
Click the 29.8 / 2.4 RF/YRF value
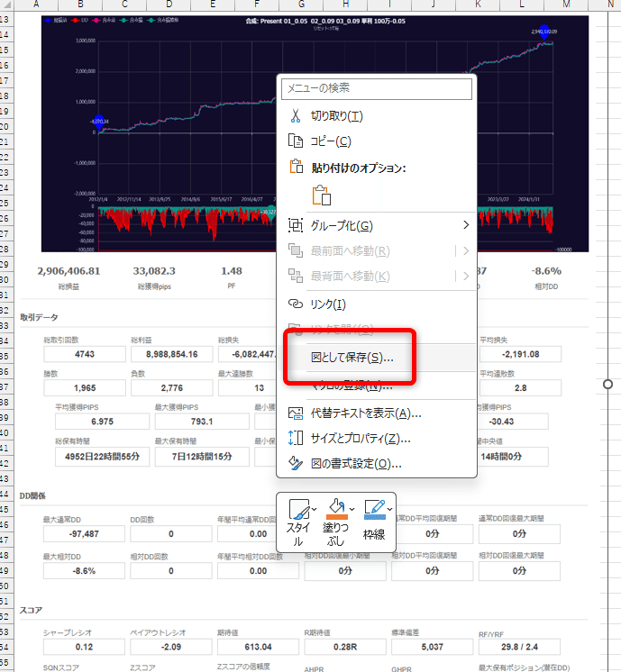pyautogui.click(x=519, y=647)
